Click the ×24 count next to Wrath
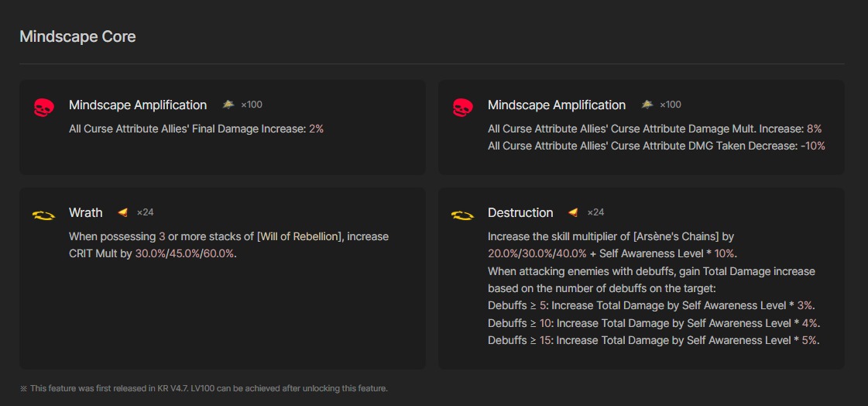The image size is (868, 406). [x=146, y=212]
